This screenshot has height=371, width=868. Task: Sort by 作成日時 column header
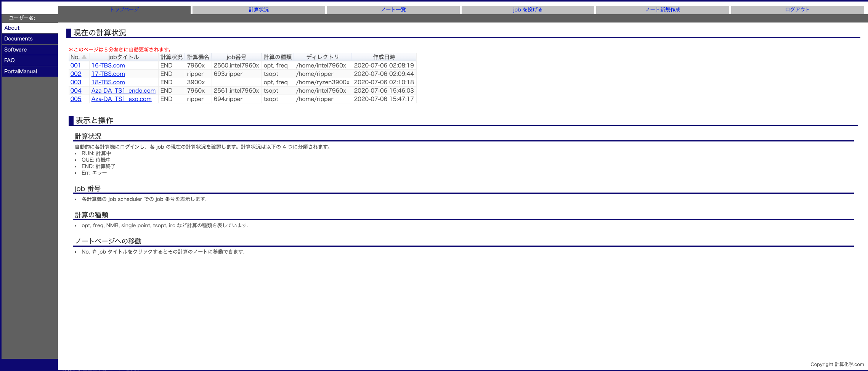click(x=384, y=57)
